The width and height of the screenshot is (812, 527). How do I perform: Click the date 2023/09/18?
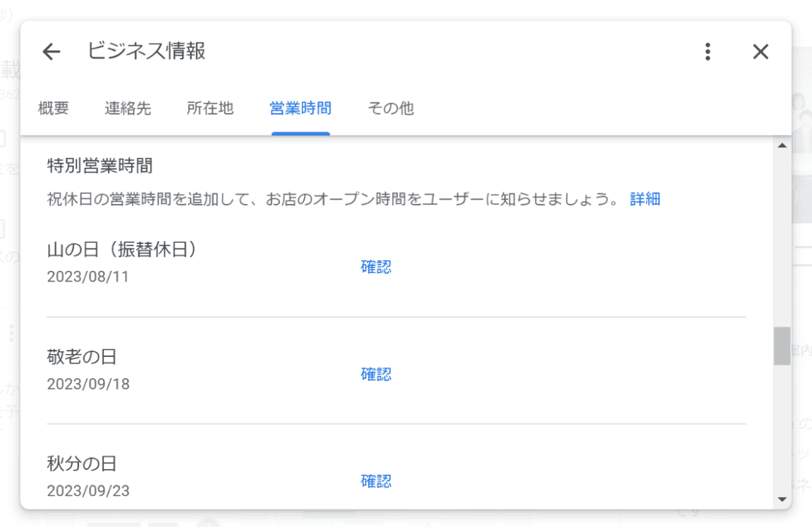click(88, 384)
